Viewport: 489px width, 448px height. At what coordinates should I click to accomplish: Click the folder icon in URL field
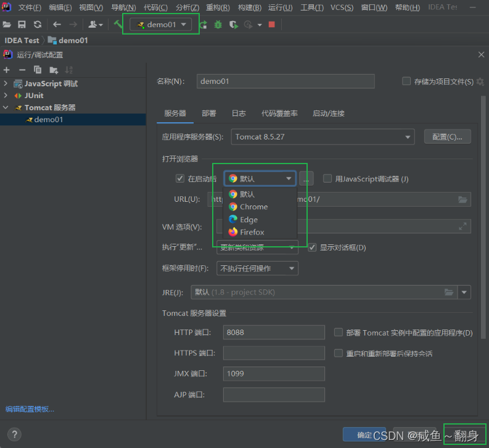(x=462, y=199)
